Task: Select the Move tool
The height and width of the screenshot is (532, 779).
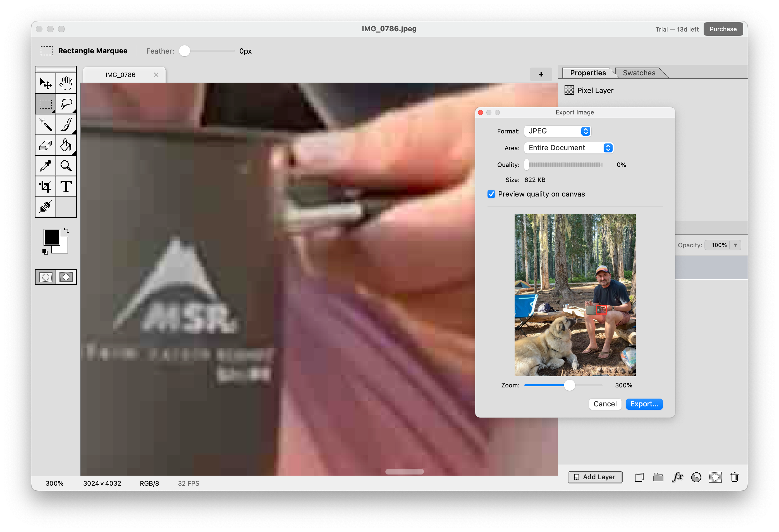Action: (x=46, y=83)
